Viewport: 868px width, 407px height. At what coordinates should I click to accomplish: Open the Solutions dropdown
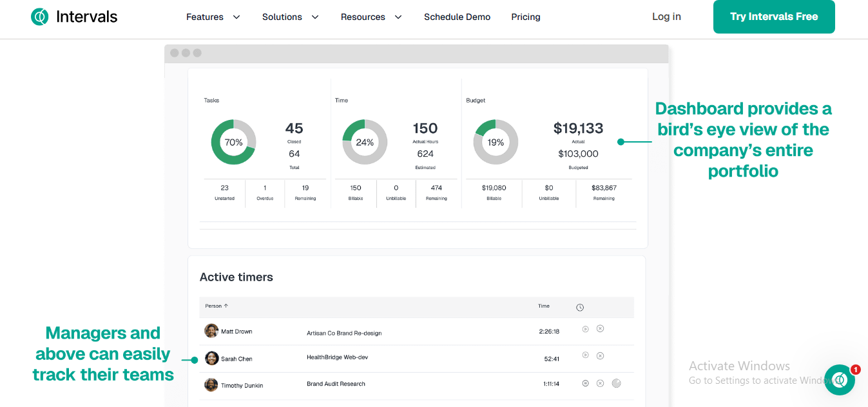[x=290, y=17]
